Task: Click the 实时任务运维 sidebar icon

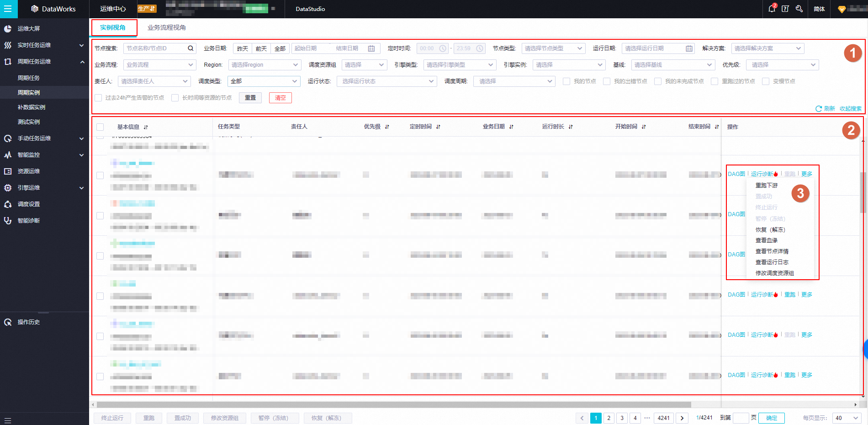Action: [8, 45]
